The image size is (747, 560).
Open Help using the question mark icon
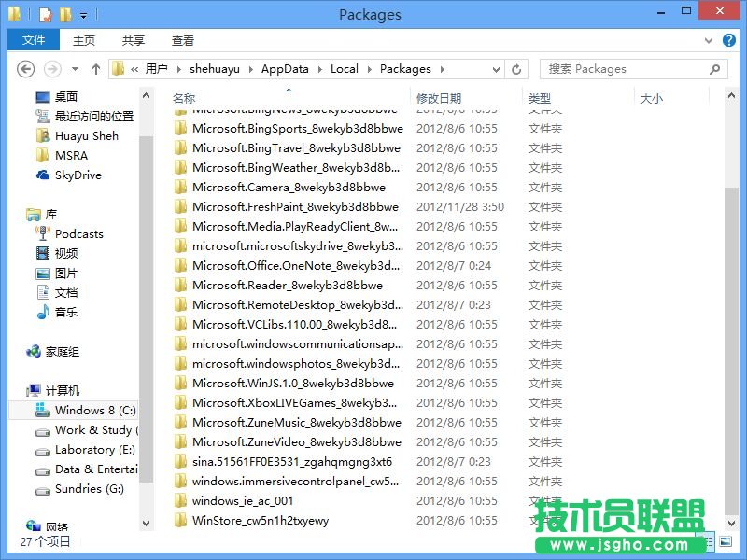729,40
